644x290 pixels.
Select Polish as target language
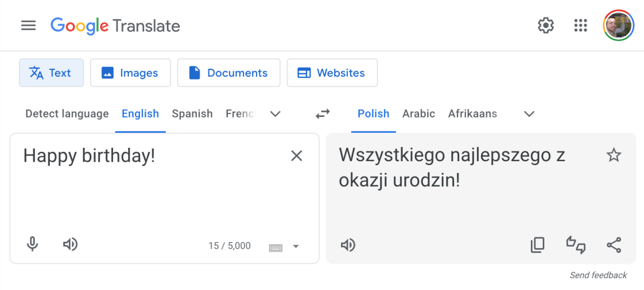(374, 114)
